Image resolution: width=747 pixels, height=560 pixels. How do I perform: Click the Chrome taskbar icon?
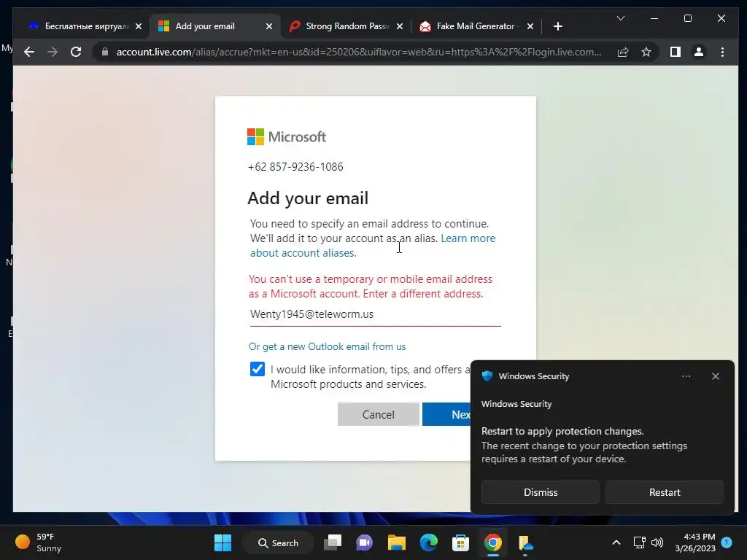point(493,542)
